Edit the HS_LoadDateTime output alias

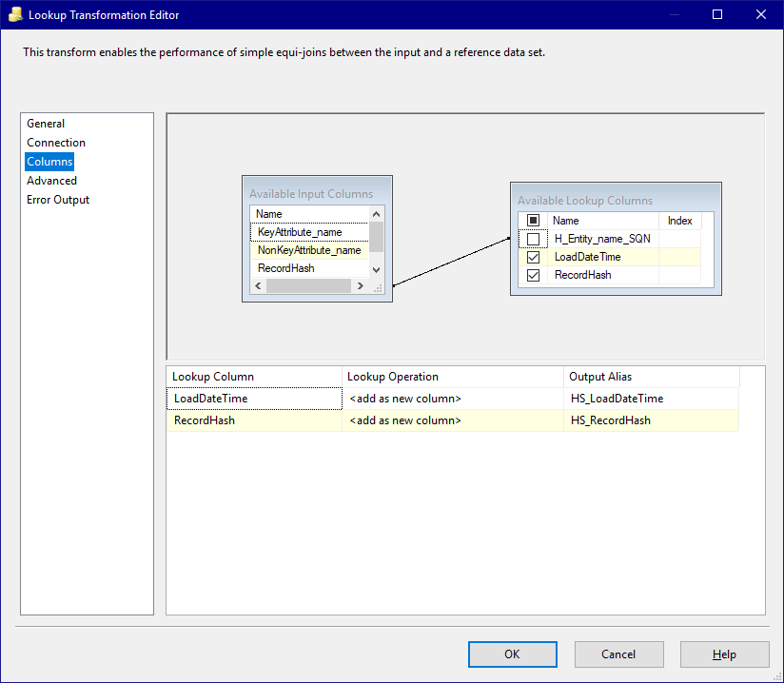click(x=652, y=399)
